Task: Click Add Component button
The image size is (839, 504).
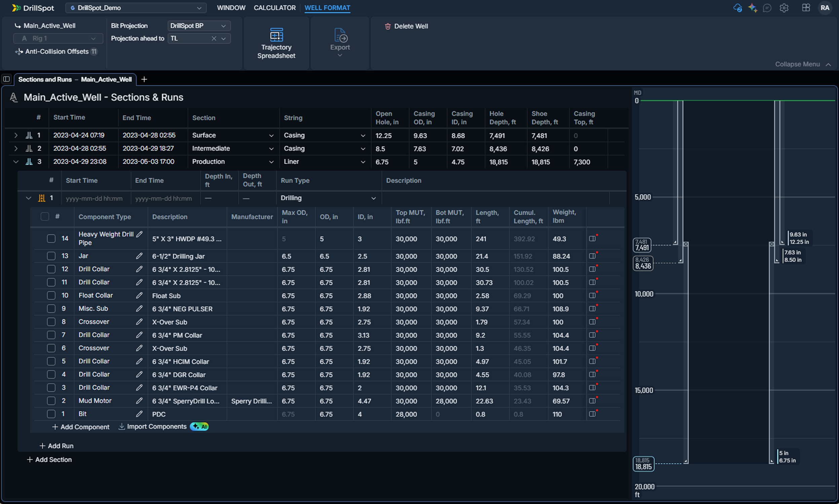Action: point(81,427)
